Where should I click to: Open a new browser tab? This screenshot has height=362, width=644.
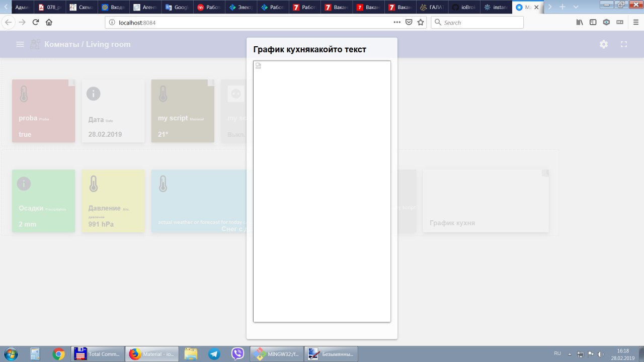click(x=562, y=7)
